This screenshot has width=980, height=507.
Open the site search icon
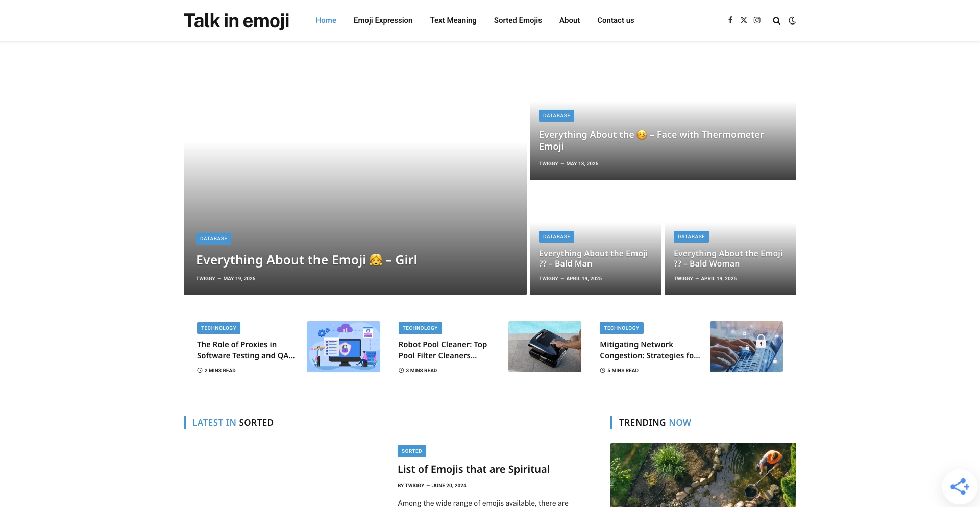(x=776, y=20)
